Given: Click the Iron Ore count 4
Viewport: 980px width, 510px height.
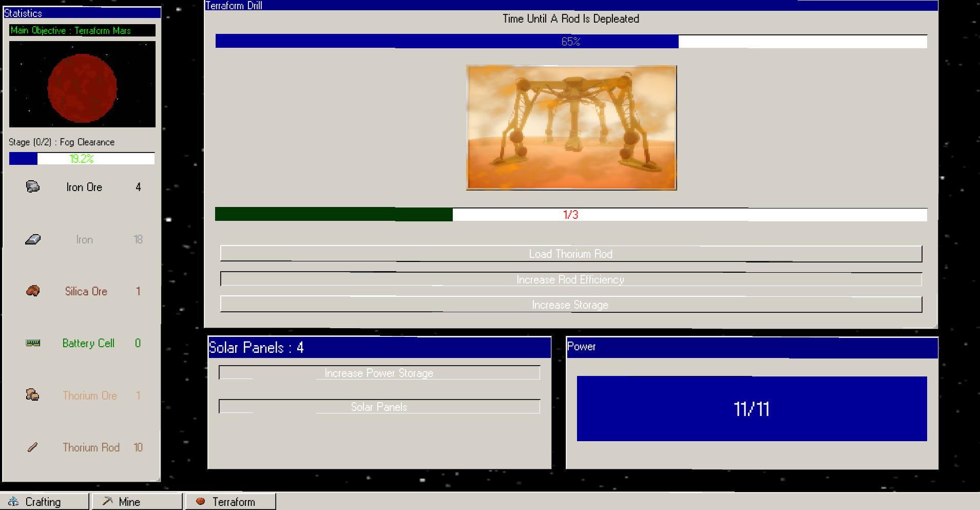Looking at the screenshot, I should (138, 187).
